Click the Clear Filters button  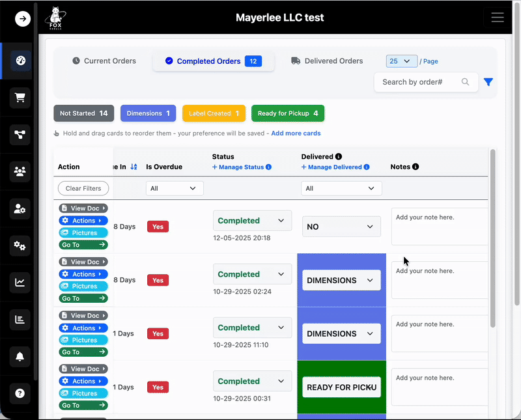coord(83,188)
